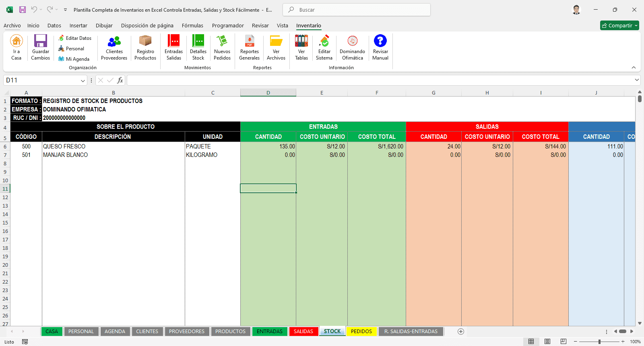Switch to the ENTRADAS sheet tab

click(x=270, y=332)
